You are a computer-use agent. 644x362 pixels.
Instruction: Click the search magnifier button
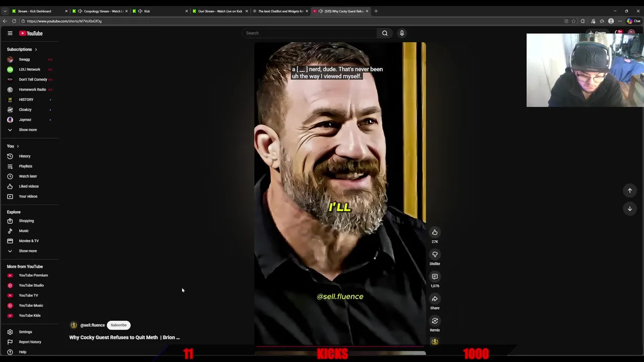click(x=385, y=33)
